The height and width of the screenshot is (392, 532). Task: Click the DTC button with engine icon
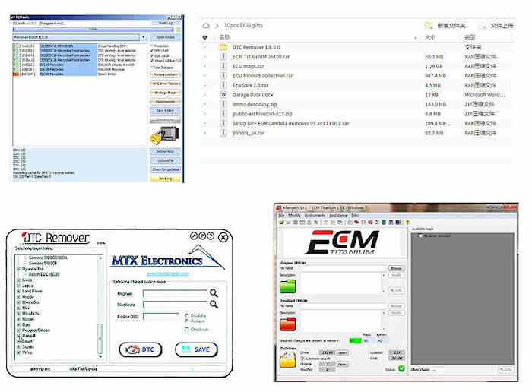click(141, 349)
